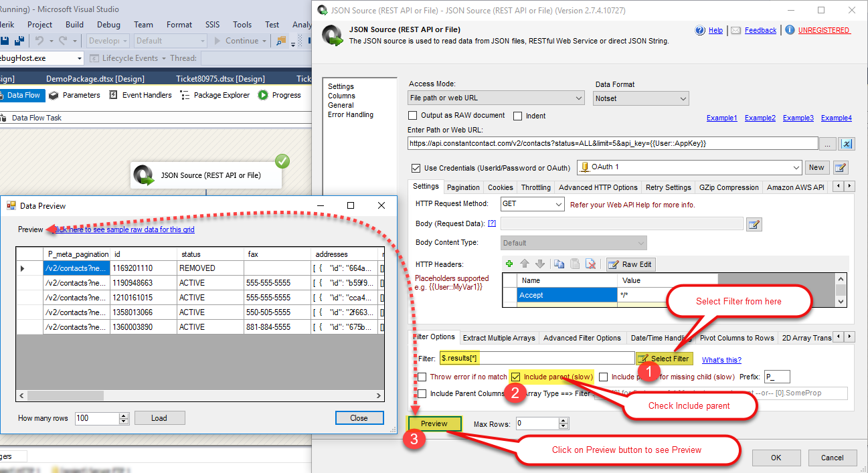Open the Progress tab icon in SSIS designer

click(263, 95)
